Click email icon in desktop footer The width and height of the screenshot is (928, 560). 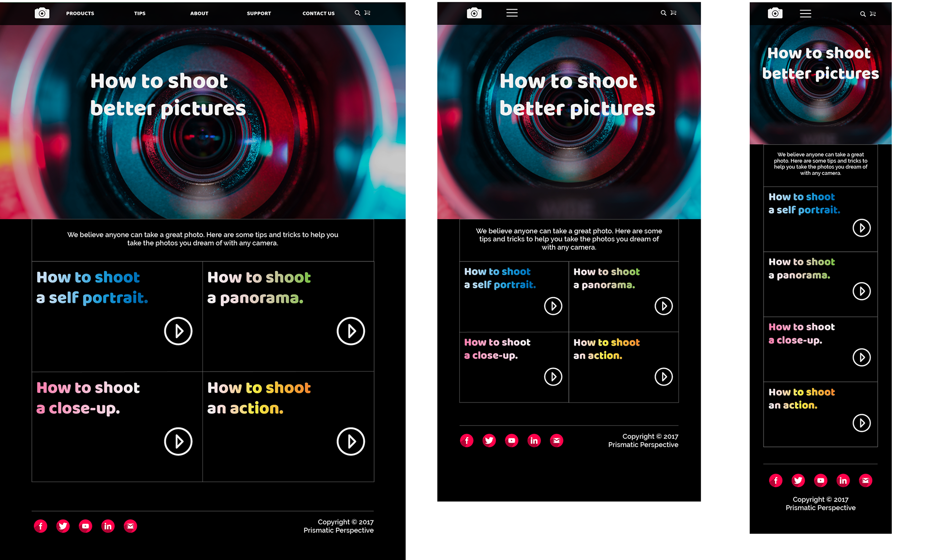pyautogui.click(x=130, y=526)
